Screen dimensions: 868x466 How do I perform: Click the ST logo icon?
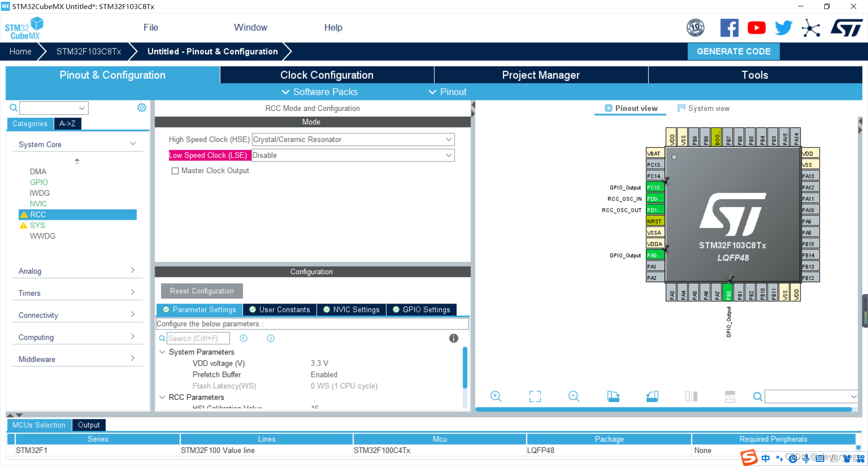tap(847, 28)
